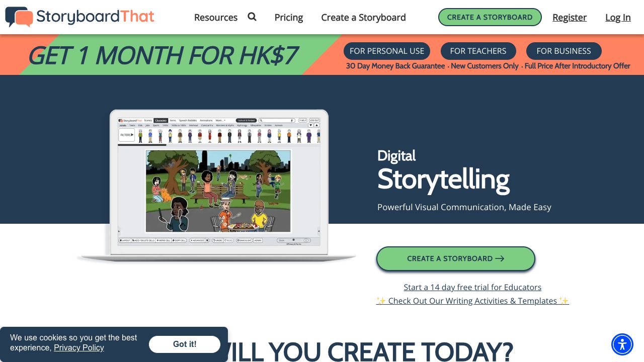The height and width of the screenshot is (362, 644).
Task: Click the StoryboardThat logo speech bubbles
Action: click(x=19, y=17)
